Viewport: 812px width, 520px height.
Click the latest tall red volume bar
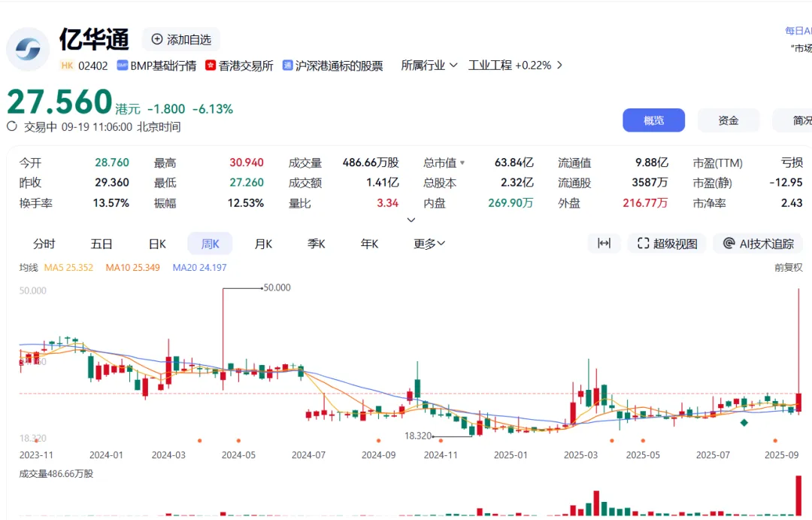pyautogui.click(x=798, y=496)
